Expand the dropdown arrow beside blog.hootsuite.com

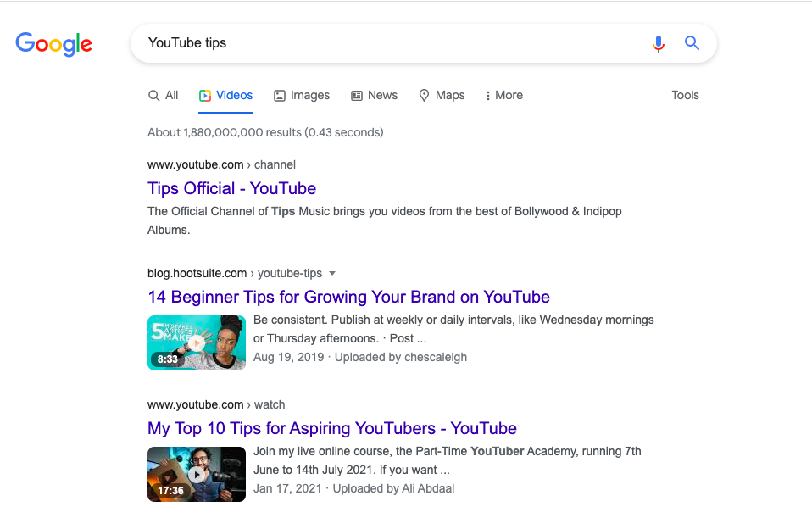[332, 273]
